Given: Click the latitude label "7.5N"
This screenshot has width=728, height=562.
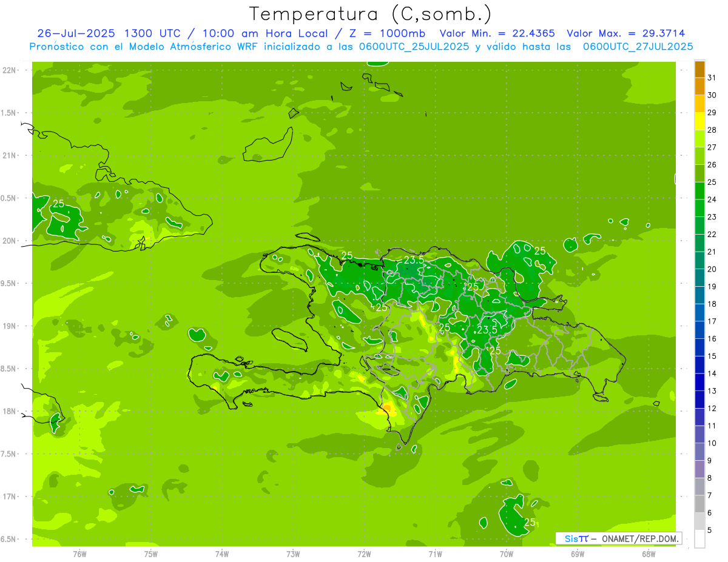Looking at the screenshot, I should (x=8, y=453).
